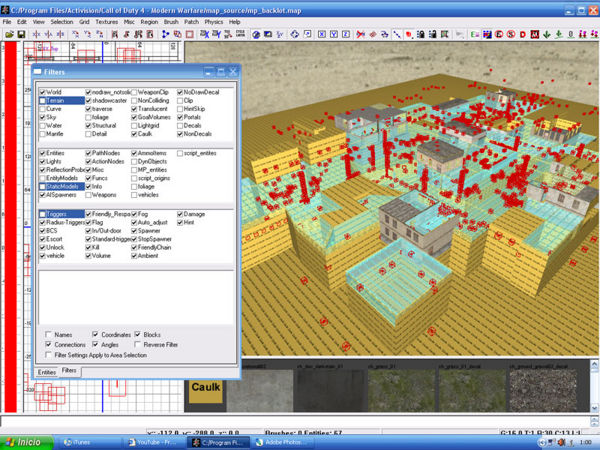Check the Triggers filter checkbox
Viewport: 600px width, 450px height.
42,214
